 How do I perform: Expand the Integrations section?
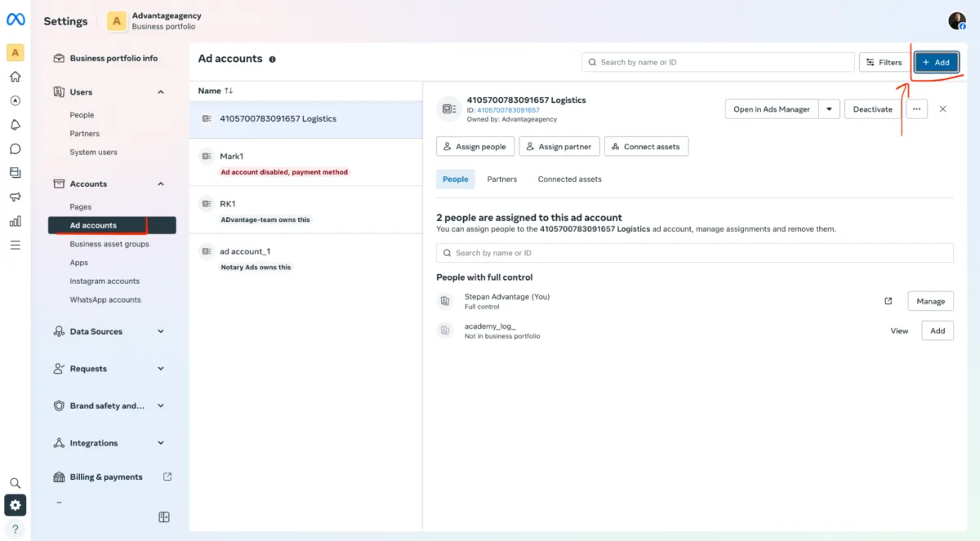(x=160, y=443)
